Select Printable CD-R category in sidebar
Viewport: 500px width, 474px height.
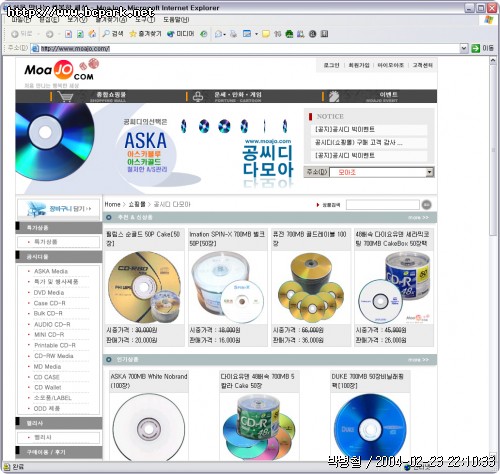point(55,345)
